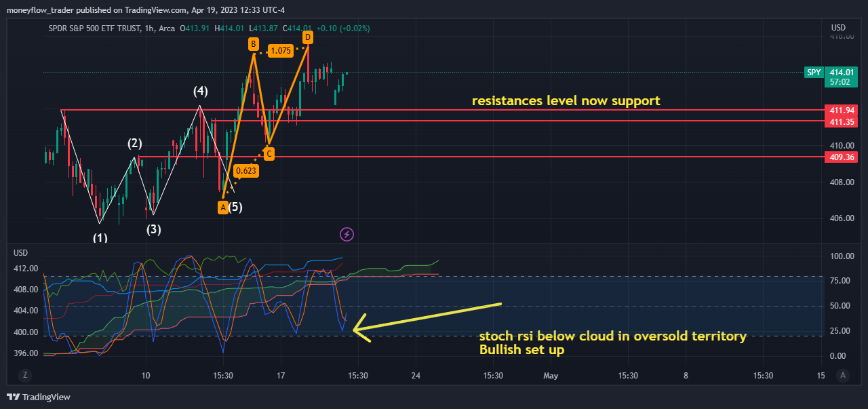This screenshot has height=409, width=868.
Task: Click the 408.00 value on main price axis
Action: pyautogui.click(x=841, y=182)
